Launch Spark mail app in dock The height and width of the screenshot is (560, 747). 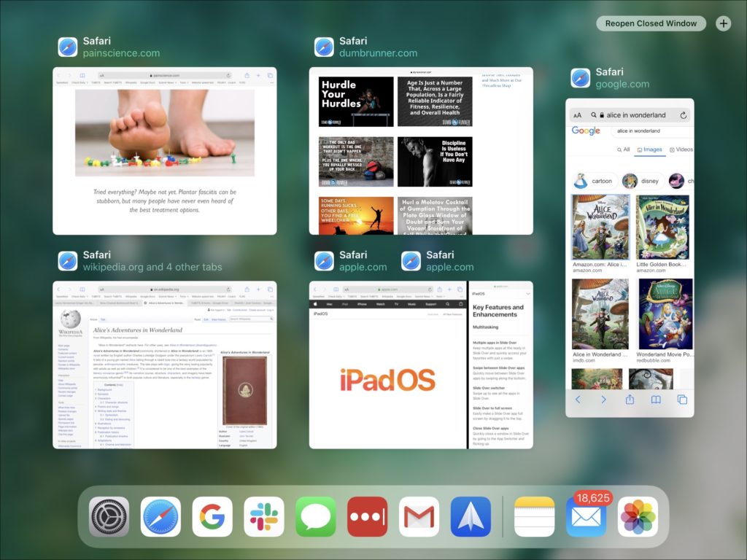471,517
